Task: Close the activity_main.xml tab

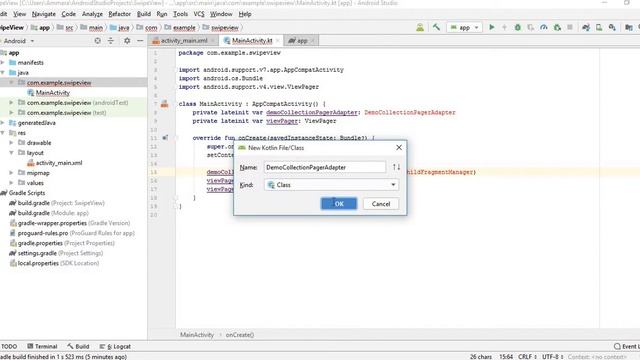Action: (213, 41)
